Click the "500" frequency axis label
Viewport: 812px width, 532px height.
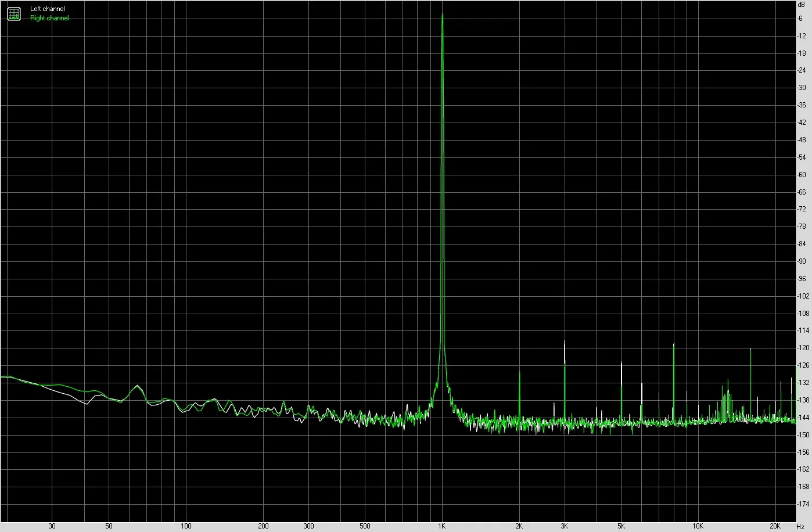tap(364, 526)
